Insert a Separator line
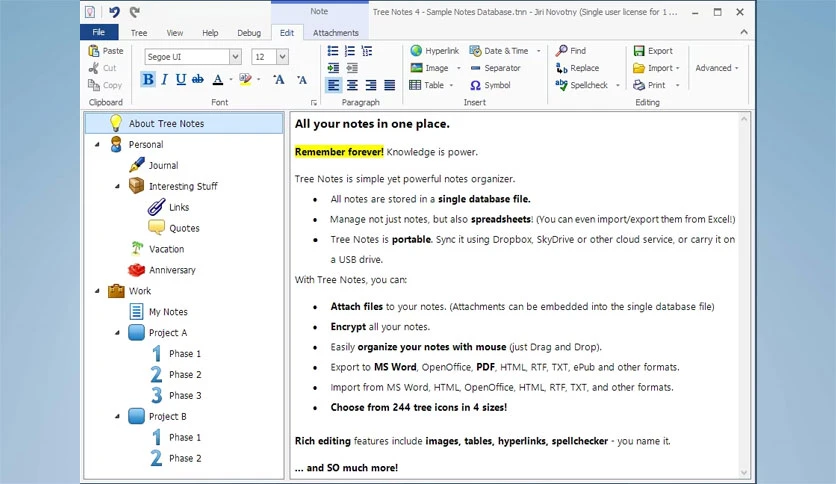The width and height of the screenshot is (836, 484). click(495, 68)
